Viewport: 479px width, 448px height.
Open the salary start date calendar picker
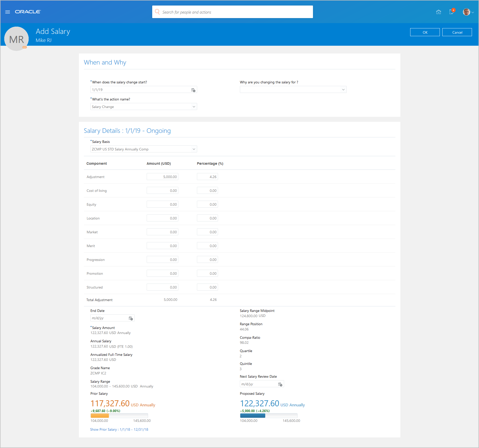pyautogui.click(x=193, y=90)
